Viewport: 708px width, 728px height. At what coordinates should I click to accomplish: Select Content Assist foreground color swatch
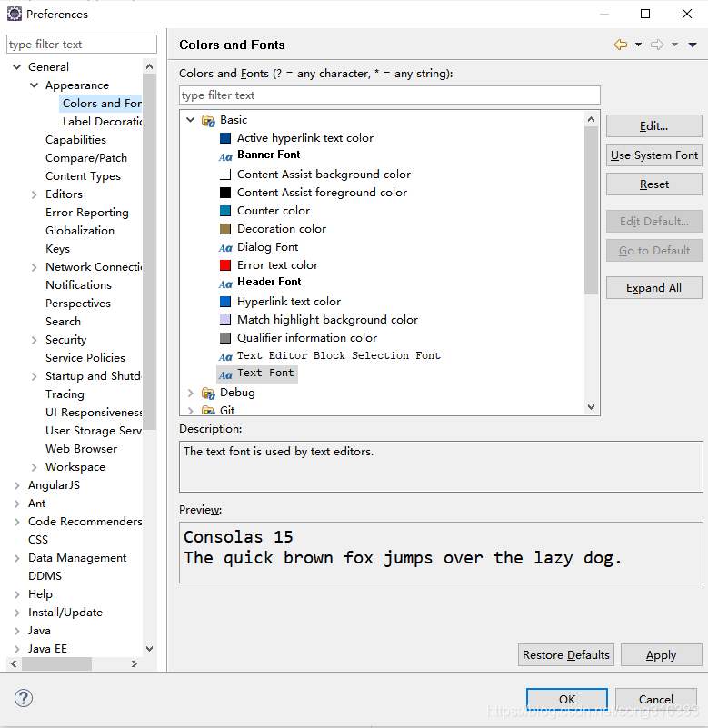(225, 192)
